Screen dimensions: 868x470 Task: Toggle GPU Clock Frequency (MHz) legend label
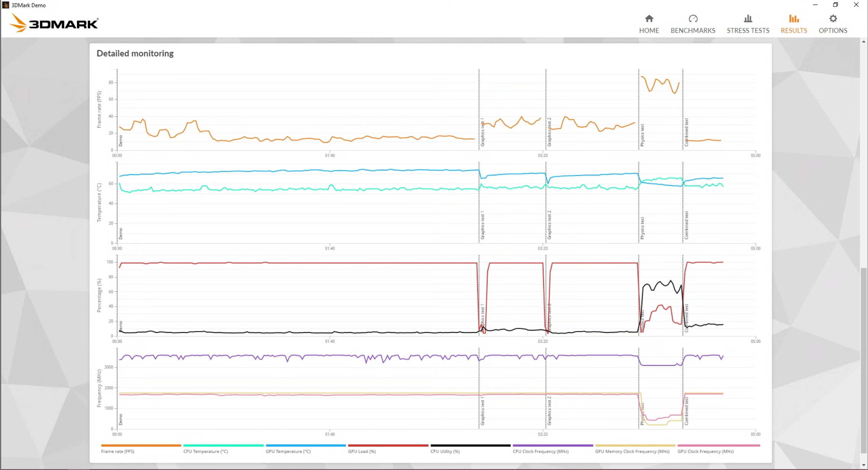pyautogui.click(x=706, y=452)
